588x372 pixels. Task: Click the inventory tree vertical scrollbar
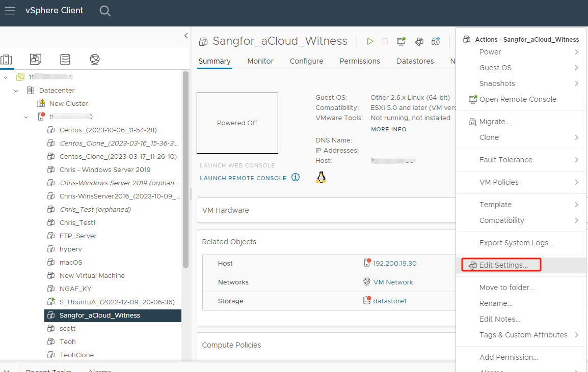pyautogui.click(x=185, y=168)
